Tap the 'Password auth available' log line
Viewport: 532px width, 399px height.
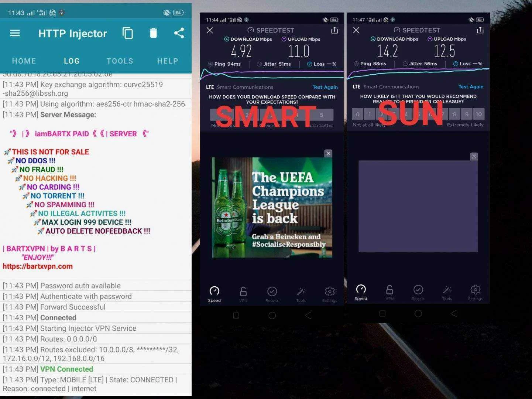(x=96, y=286)
